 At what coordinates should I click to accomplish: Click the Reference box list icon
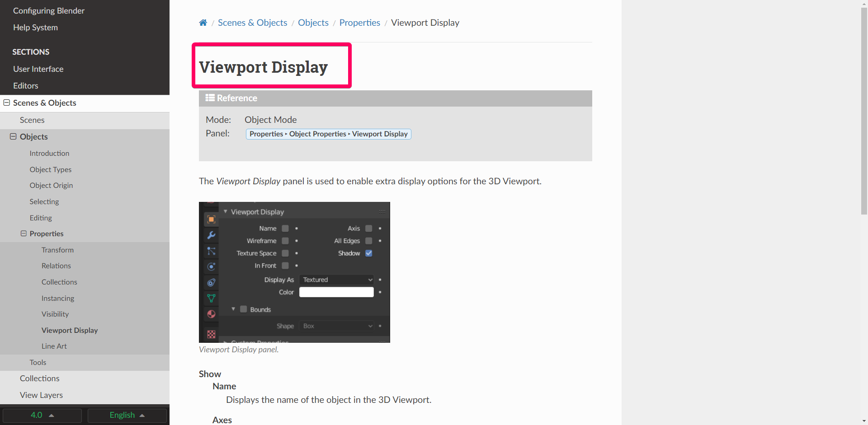[x=210, y=98]
